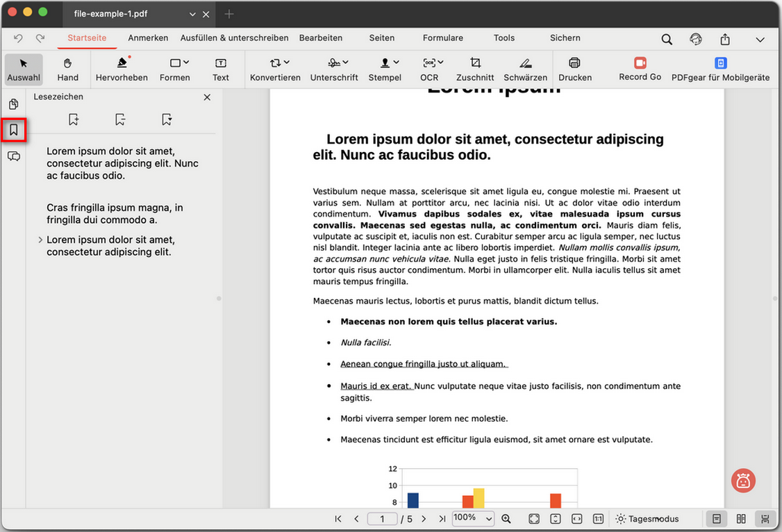The width and height of the screenshot is (782, 532).
Task: Open the Formulare ribbon tab
Action: 442,38
